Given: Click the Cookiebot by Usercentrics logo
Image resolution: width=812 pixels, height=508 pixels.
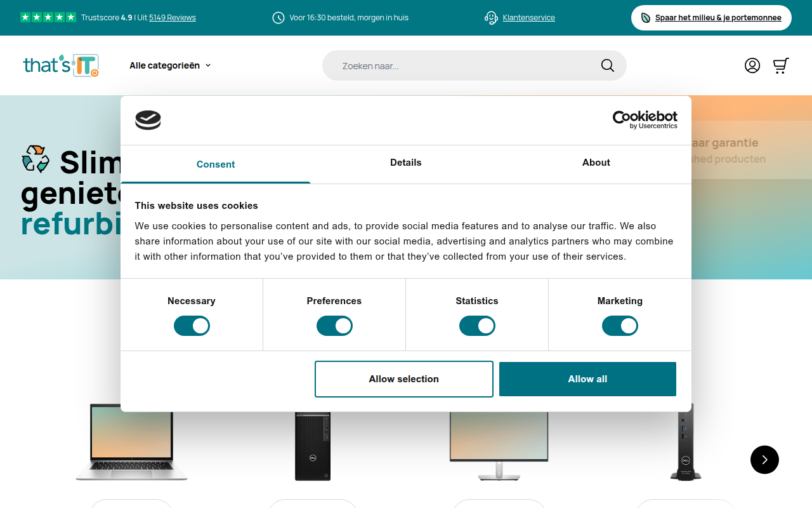Looking at the screenshot, I should point(645,119).
